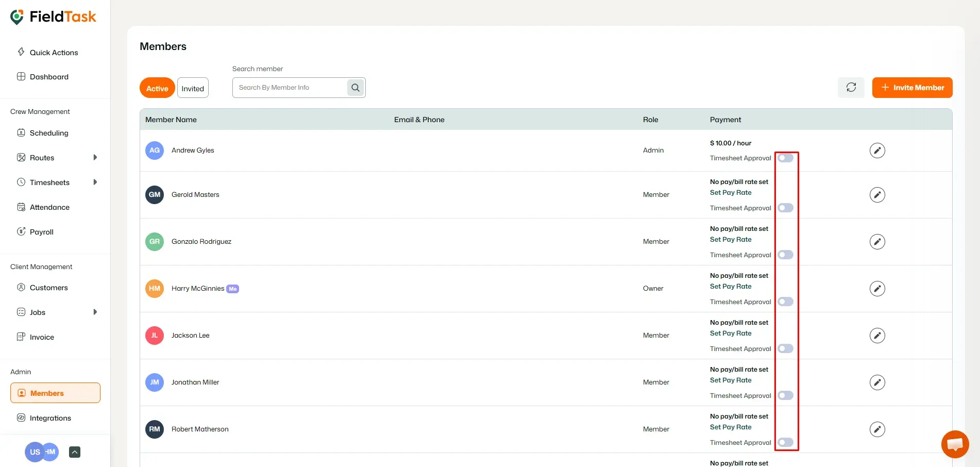980x467 pixels.
Task: Click the Attendance calendar icon
Action: pyautogui.click(x=21, y=207)
